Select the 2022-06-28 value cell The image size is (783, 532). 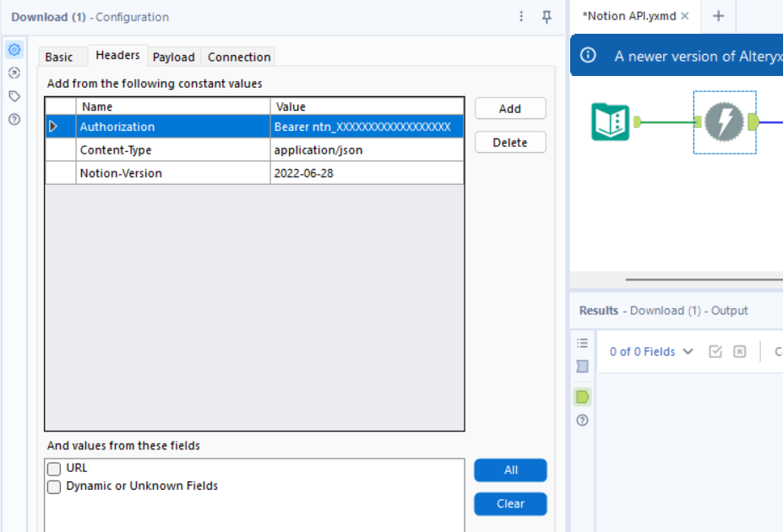point(367,173)
